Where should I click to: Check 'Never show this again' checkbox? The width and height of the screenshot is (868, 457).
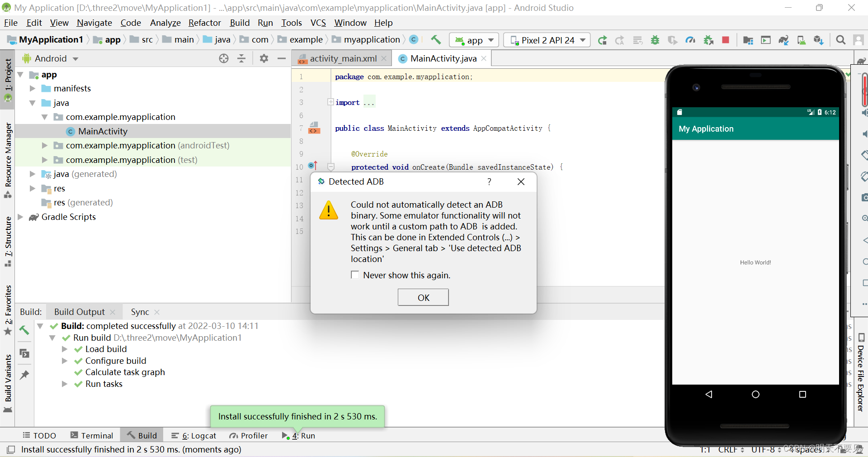(x=355, y=275)
